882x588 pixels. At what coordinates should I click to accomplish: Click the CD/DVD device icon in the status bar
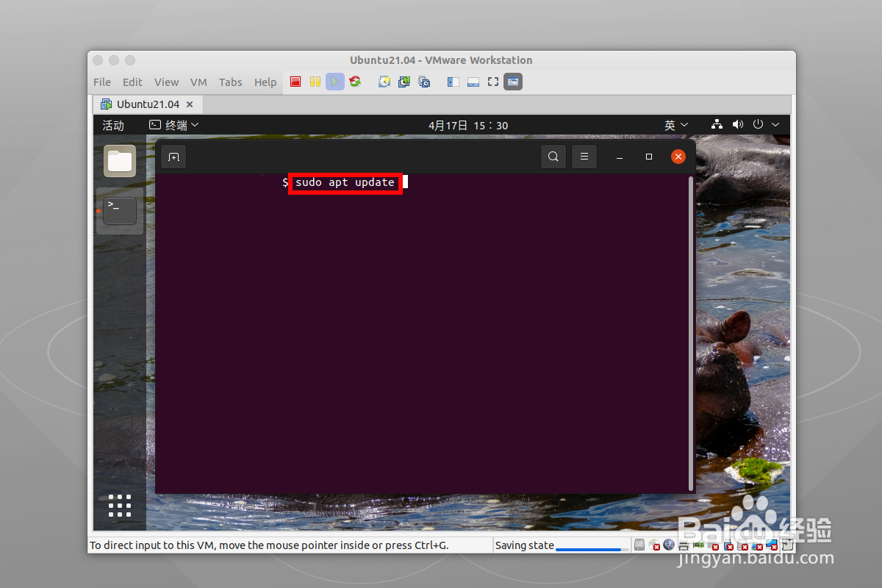click(x=653, y=545)
